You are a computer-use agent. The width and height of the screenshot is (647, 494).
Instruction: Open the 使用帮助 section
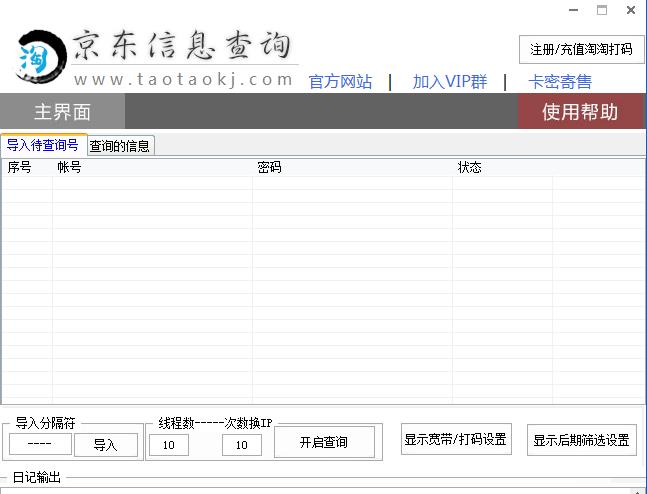(580, 112)
